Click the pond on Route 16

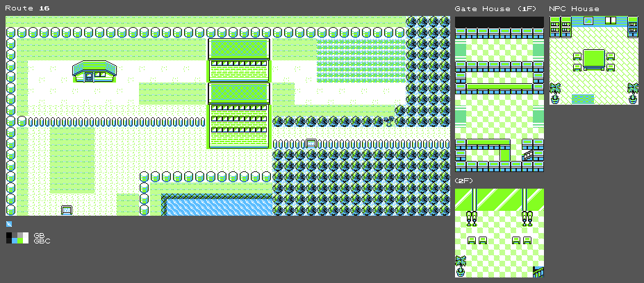[x=217, y=205]
